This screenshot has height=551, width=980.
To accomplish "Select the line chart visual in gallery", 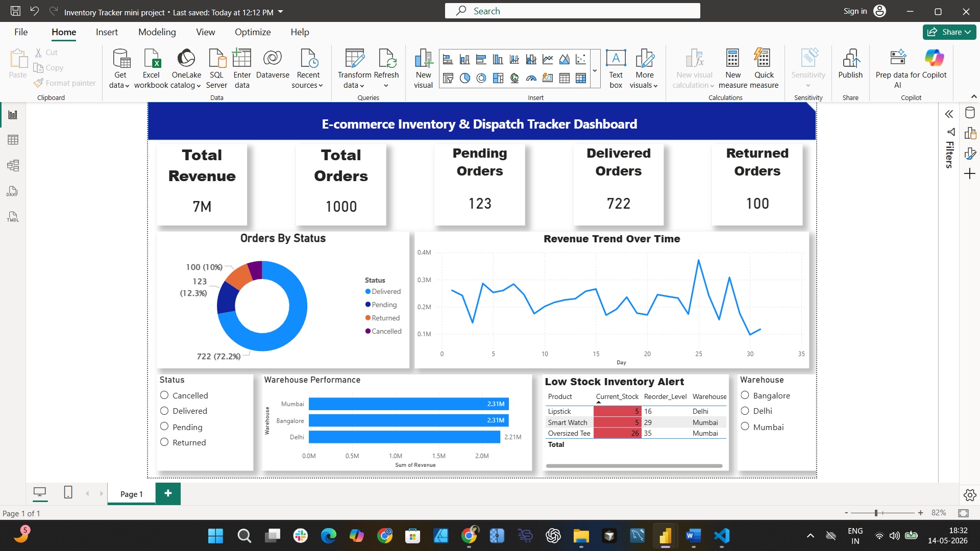I will (x=548, y=60).
